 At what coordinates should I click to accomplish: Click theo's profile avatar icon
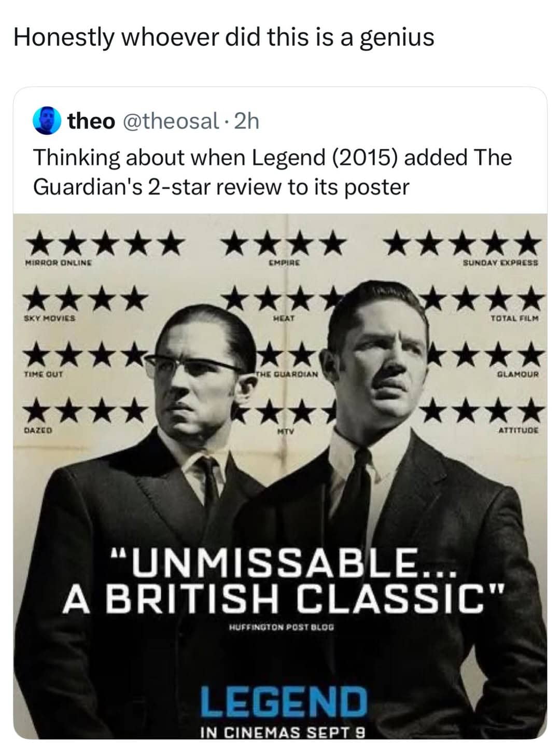coord(46,121)
